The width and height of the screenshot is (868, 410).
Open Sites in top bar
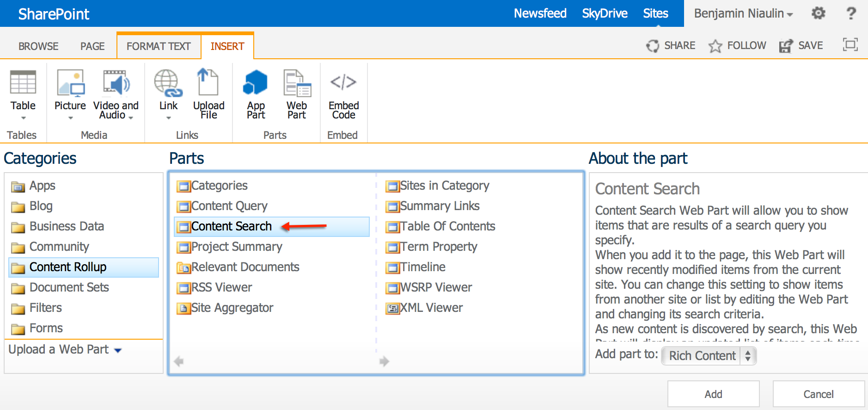(655, 13)
